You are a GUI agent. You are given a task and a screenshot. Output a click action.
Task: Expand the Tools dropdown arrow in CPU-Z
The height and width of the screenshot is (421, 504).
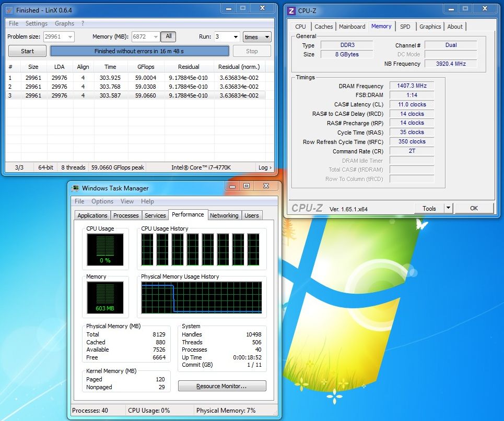pyautogui.click(x=448, y=208)
